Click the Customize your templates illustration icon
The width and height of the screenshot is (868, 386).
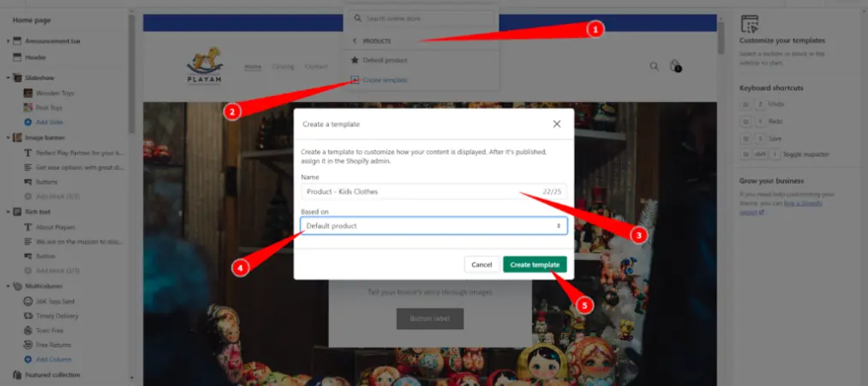[x=749, y=24]
